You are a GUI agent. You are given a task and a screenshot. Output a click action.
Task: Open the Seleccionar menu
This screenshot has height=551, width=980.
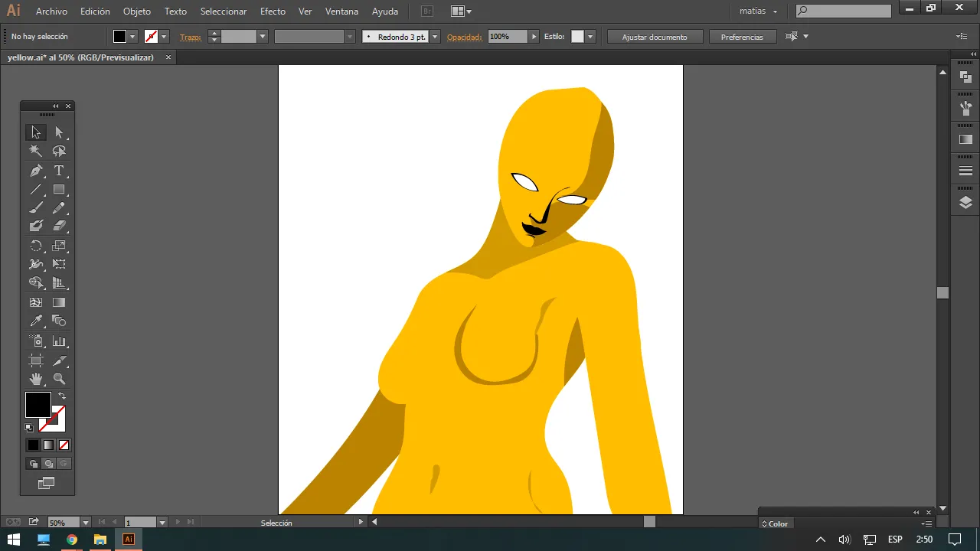[x=224, y=11]
